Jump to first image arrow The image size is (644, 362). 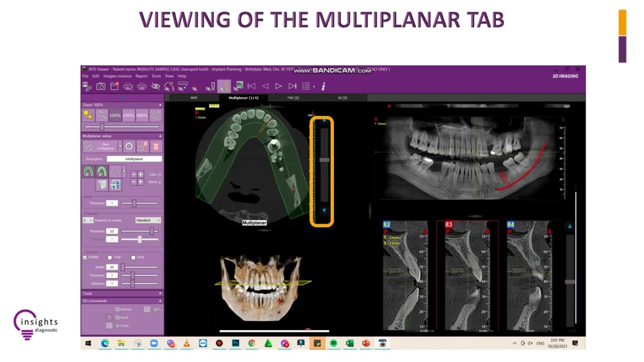click(x=252, y=86)
